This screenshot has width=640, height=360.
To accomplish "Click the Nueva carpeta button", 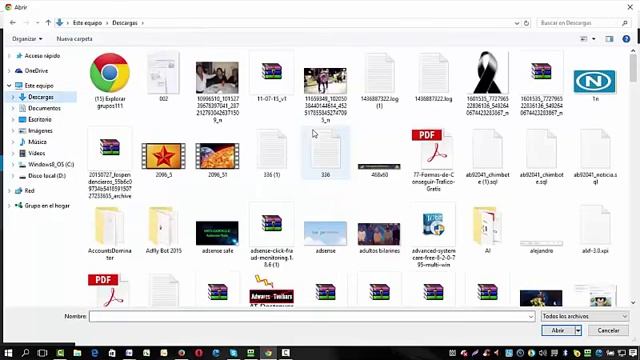I will coord(74,39).
